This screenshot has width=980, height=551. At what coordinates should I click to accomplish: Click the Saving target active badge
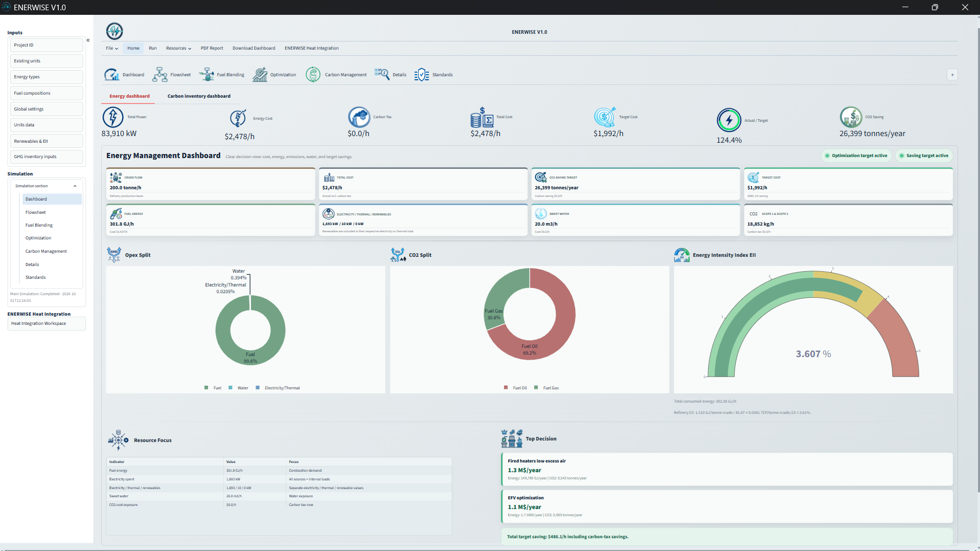tap(924, 156)
